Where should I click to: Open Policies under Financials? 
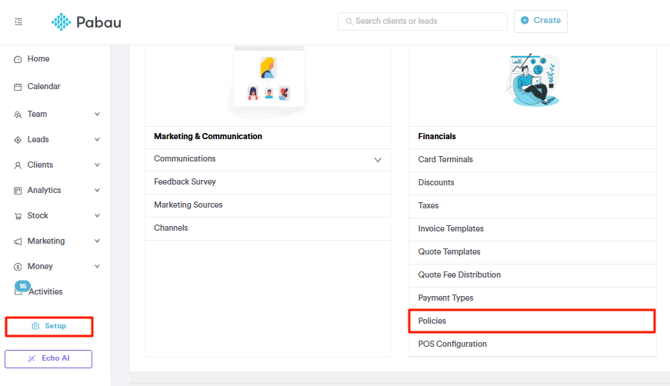pos(532,321)
